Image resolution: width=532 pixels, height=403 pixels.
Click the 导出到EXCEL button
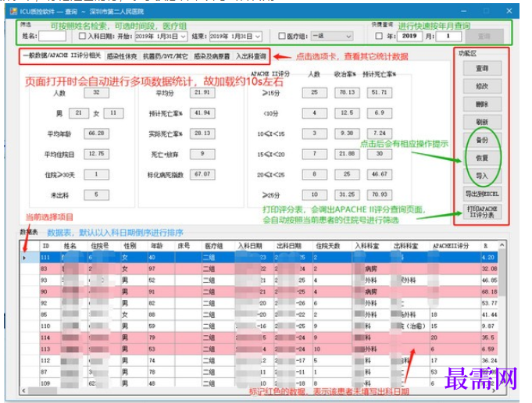coord(482,194)
